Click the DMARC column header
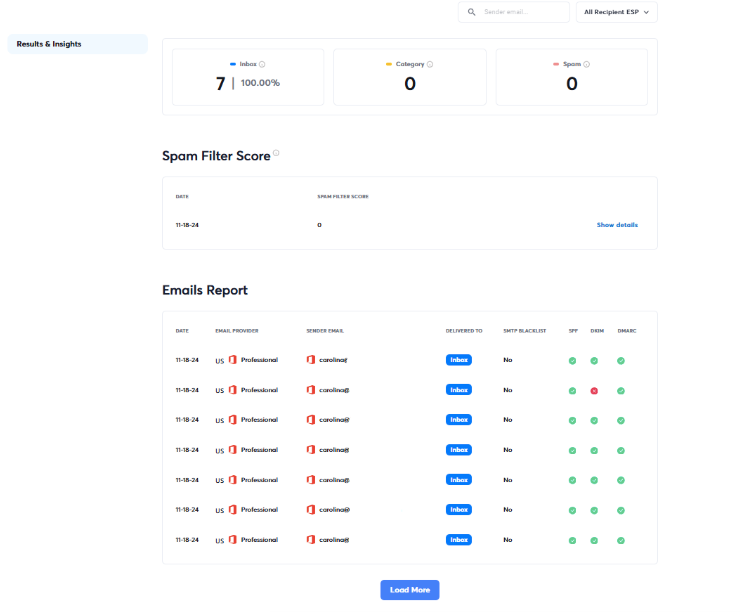 627,331
